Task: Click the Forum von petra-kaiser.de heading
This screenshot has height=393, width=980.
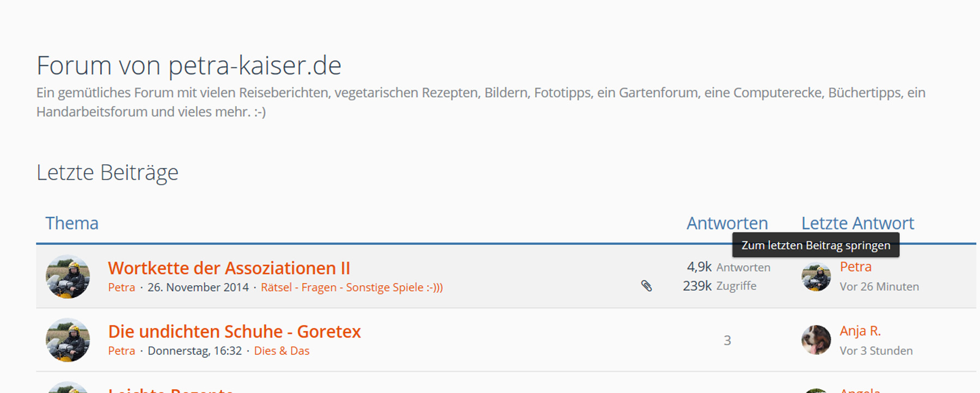Action: [189, 66]
